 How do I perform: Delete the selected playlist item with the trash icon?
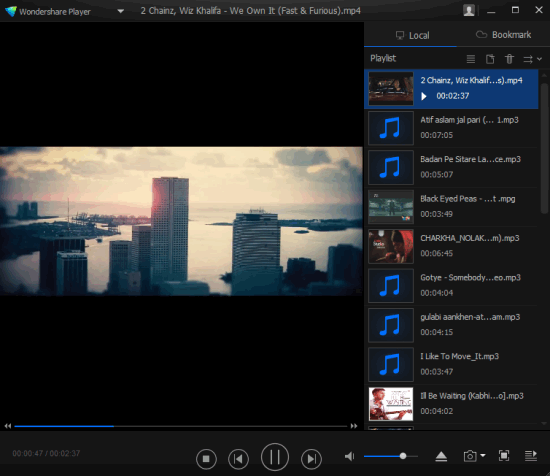509,59
